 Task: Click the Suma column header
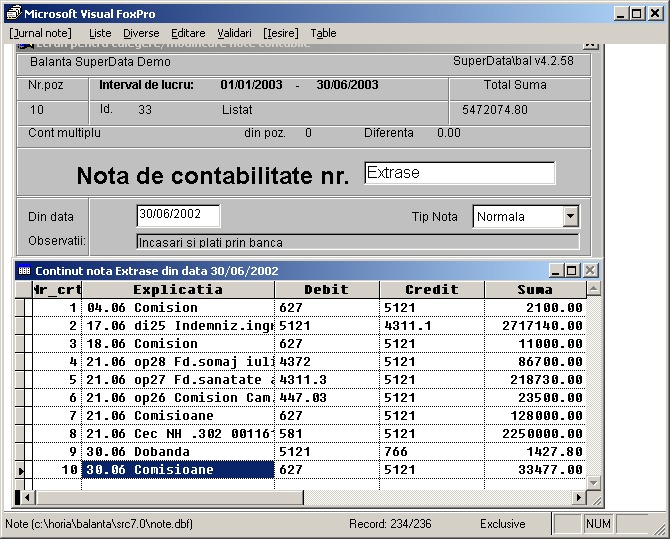(535, 289)
